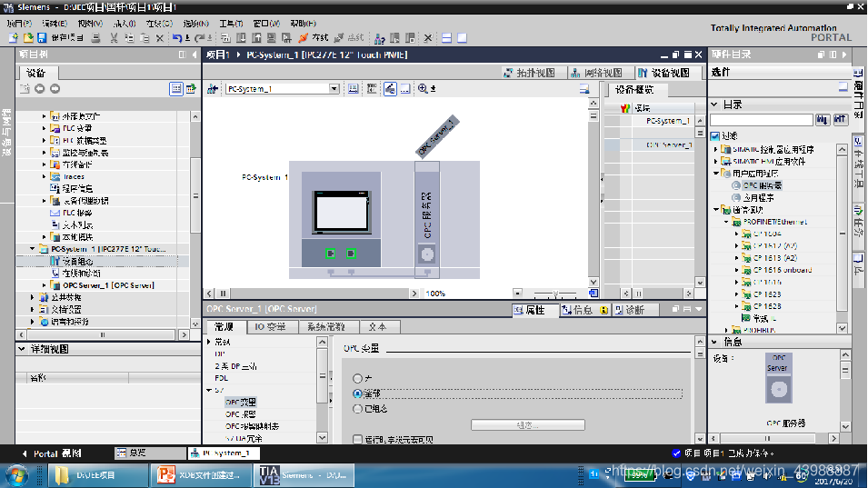The width and height of the screenshot is (868, 488).
Task: Click download to device icon
Action: point(242,38)
